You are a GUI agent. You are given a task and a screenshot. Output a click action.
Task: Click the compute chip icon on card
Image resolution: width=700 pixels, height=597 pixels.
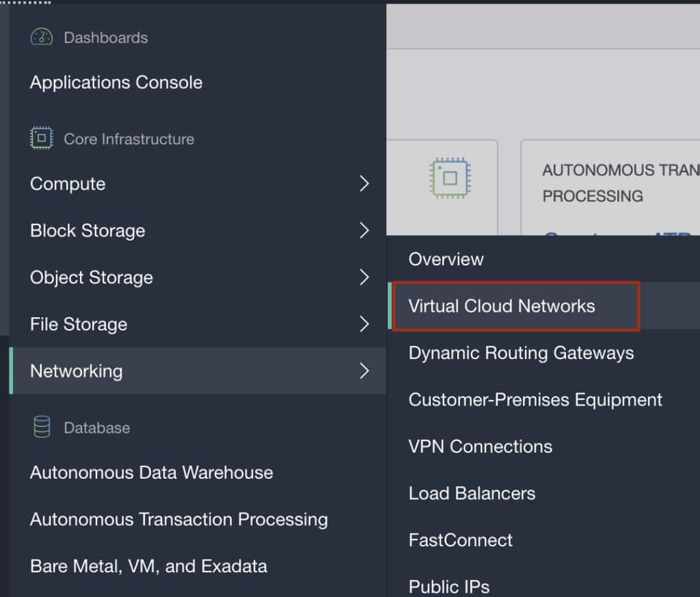click(x=450, y=178)
